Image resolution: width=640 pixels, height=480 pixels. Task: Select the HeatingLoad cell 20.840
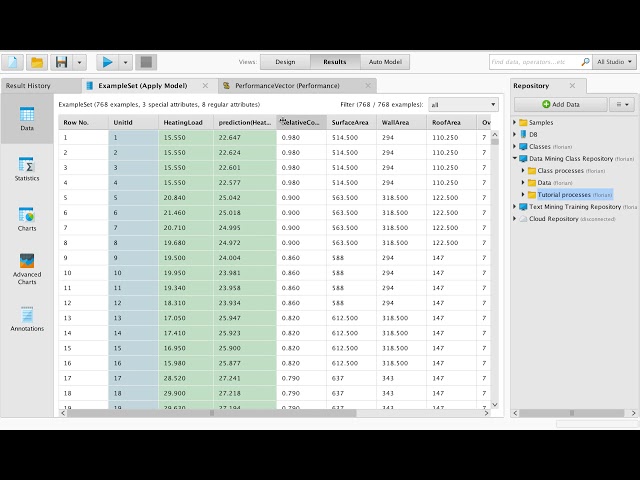point(186,198)
